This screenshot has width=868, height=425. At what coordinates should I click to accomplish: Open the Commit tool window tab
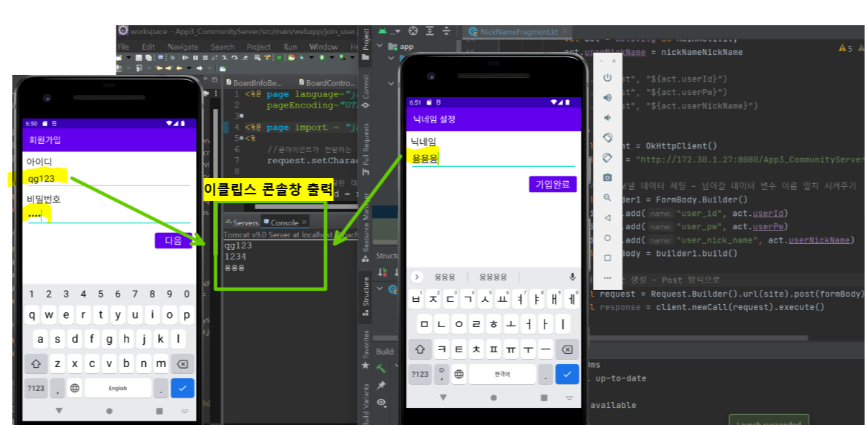[366, 90]
